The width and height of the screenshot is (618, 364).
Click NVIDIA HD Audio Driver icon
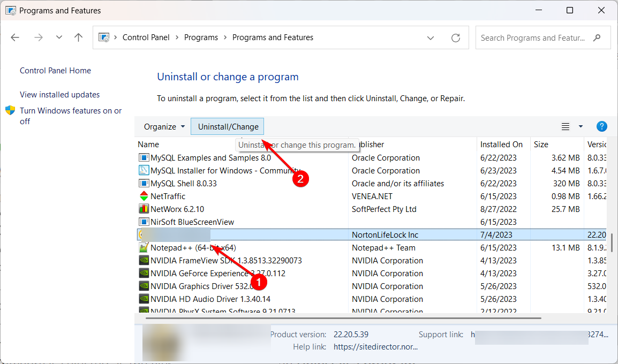point(144,299)
